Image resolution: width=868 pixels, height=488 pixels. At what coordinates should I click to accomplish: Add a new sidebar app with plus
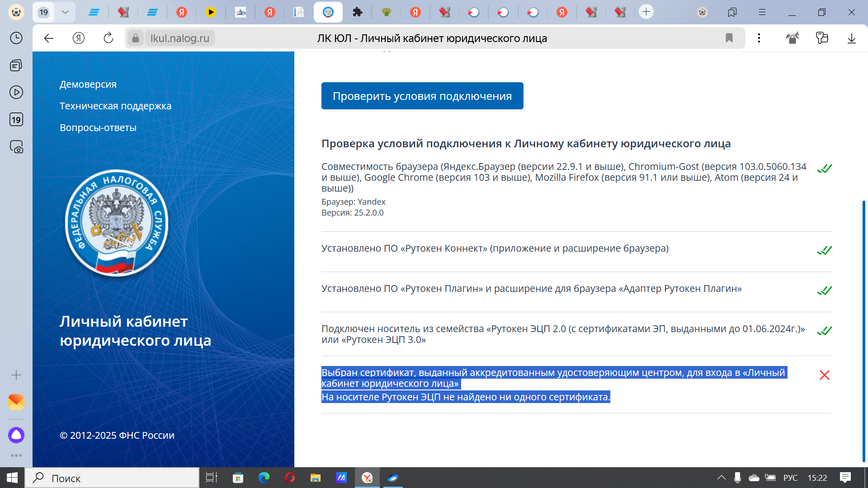[x=16, y=375]
